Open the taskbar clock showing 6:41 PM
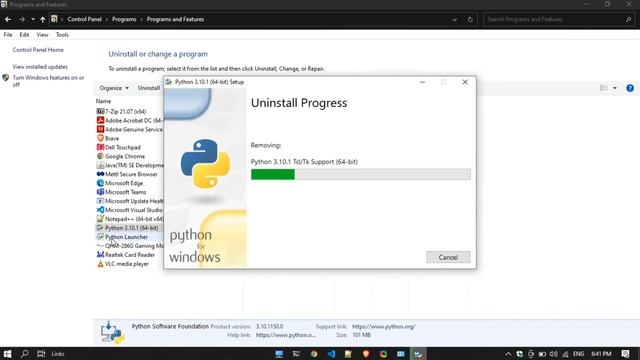640x360 pixels. click(601, 354)
